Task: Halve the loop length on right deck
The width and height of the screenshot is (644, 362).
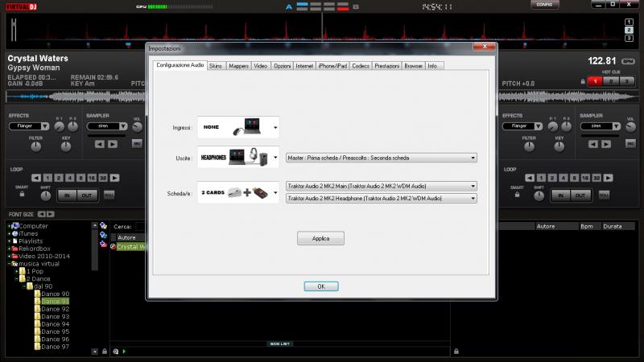Action: tap(530, 178)
